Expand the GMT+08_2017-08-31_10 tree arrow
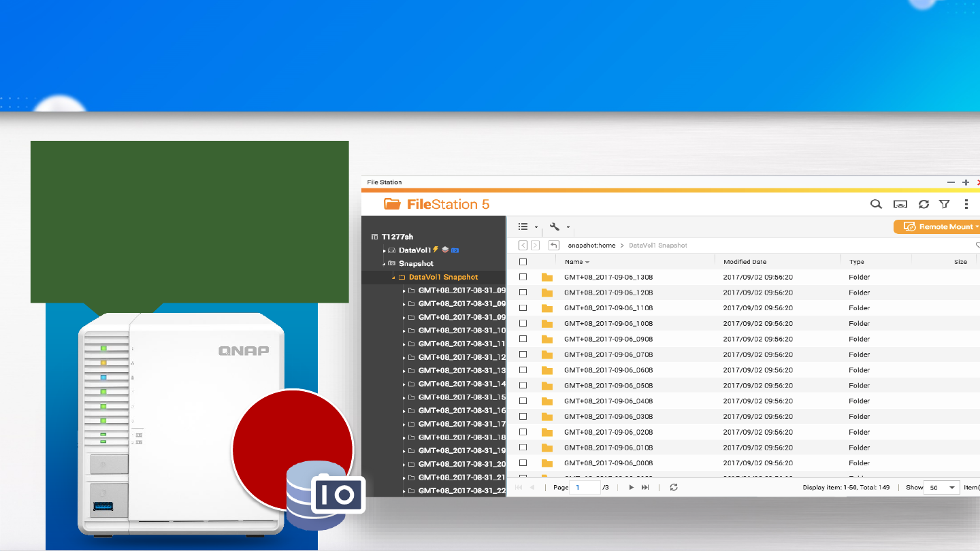 click(404, 331)
